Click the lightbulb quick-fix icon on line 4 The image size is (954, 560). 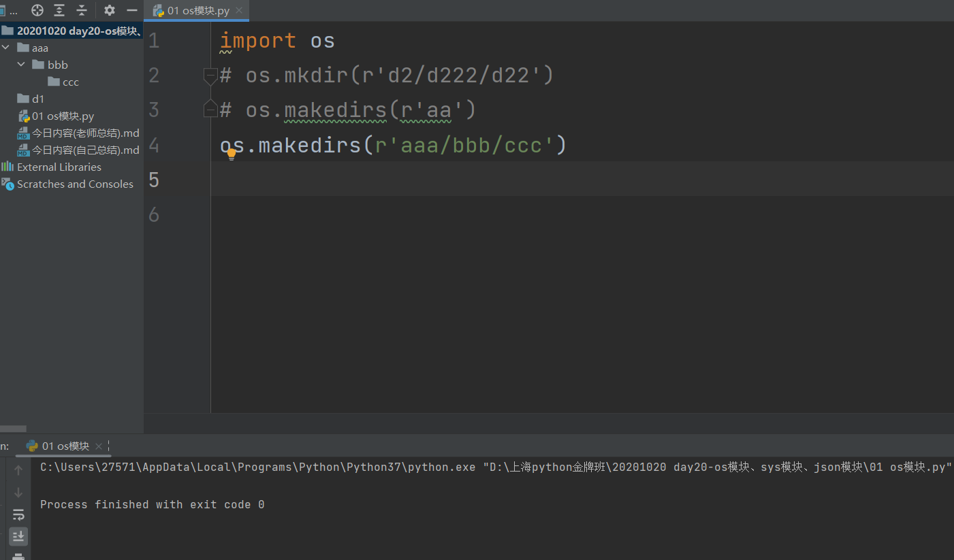click(x=232, y=154)
